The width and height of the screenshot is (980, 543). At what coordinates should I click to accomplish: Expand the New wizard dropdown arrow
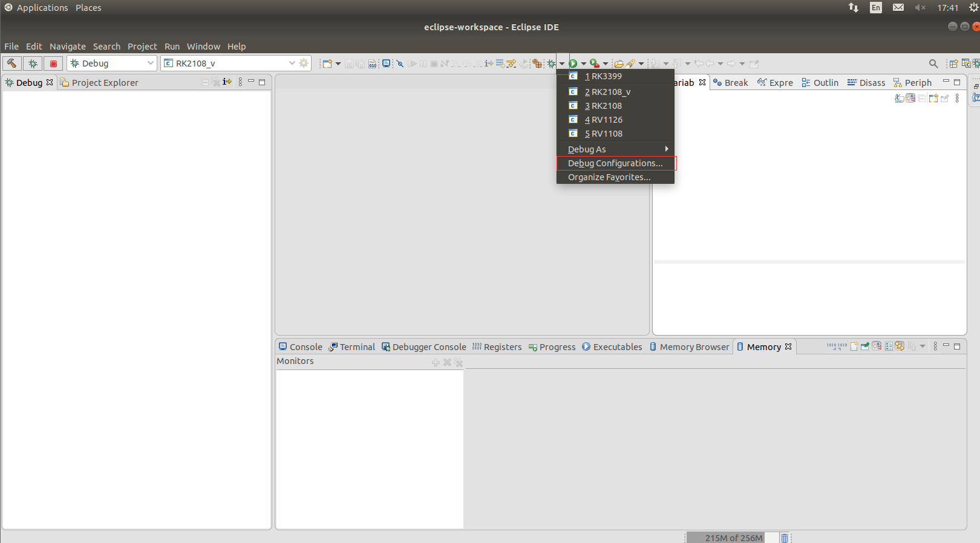338,63
